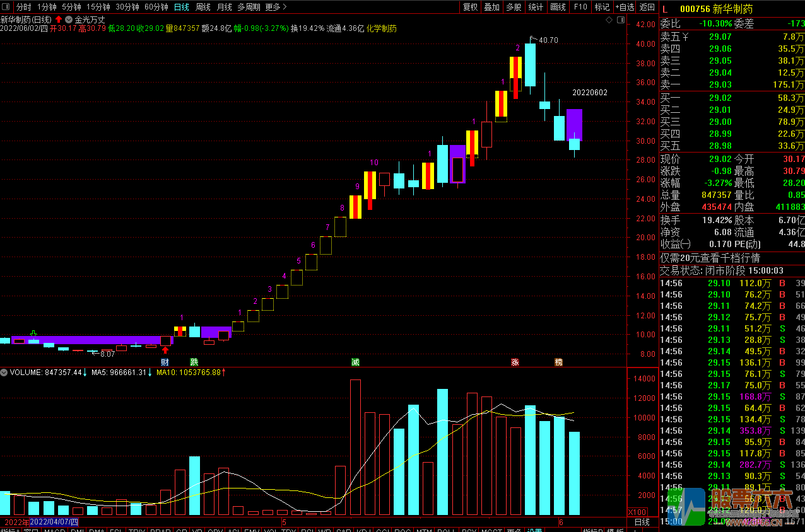
Task: Switch to 周线 weekly chart
Action: pos(203,7)
